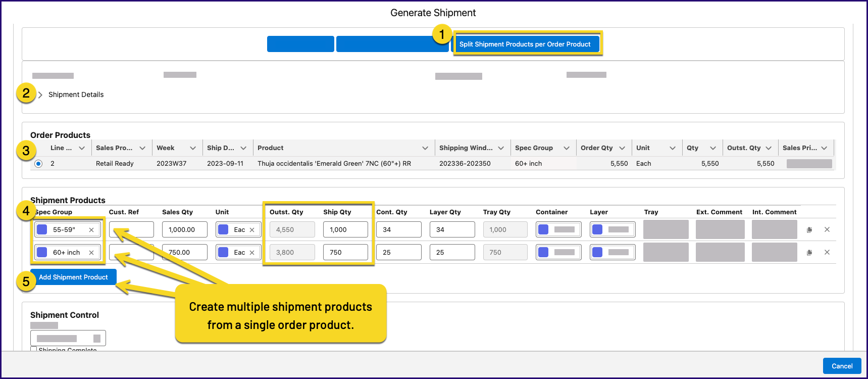Delete the 55-59" shipment product row
Image resolution: width=868 pixels, height=379 pixels.
point(827,229)
